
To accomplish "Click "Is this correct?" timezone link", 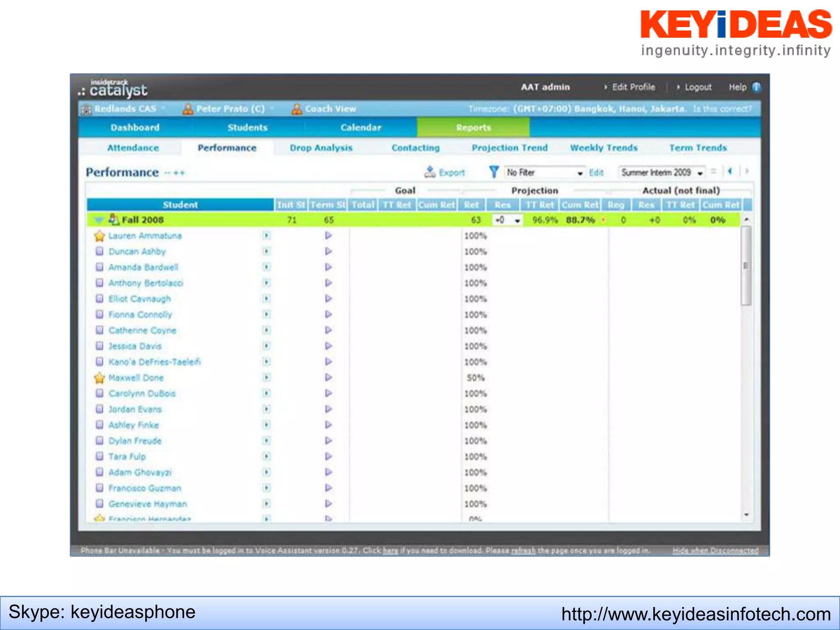I will coord(722,109).
